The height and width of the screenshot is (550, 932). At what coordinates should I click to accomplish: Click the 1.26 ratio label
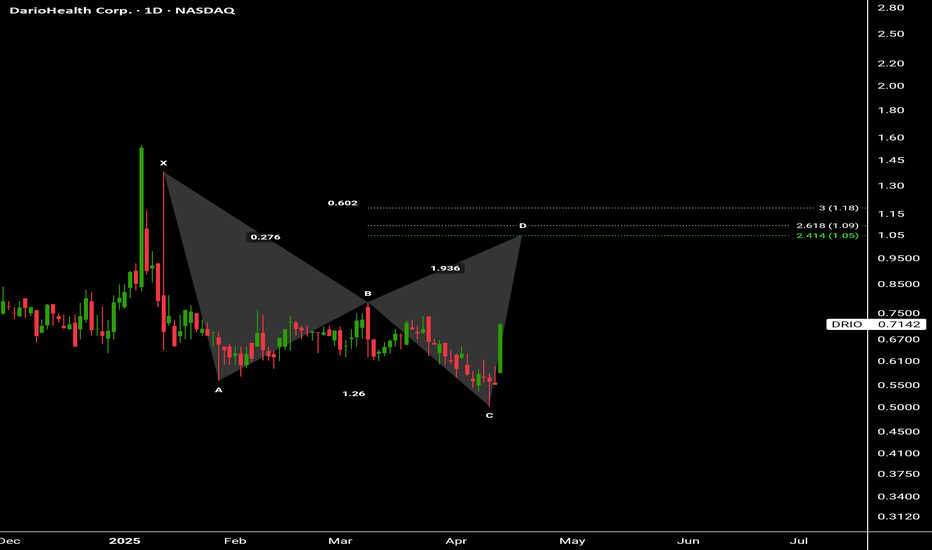click(x=354, y=394)
